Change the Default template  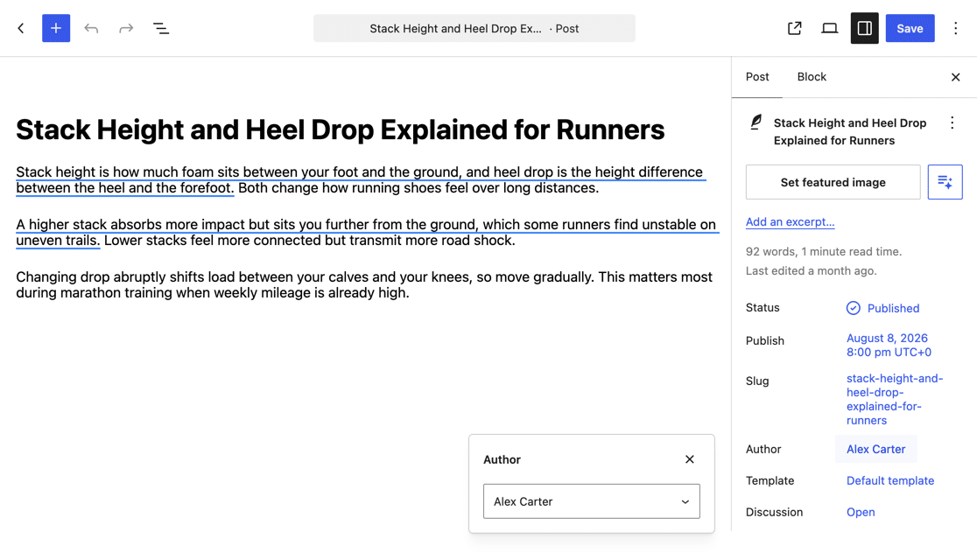pos(889,480)
